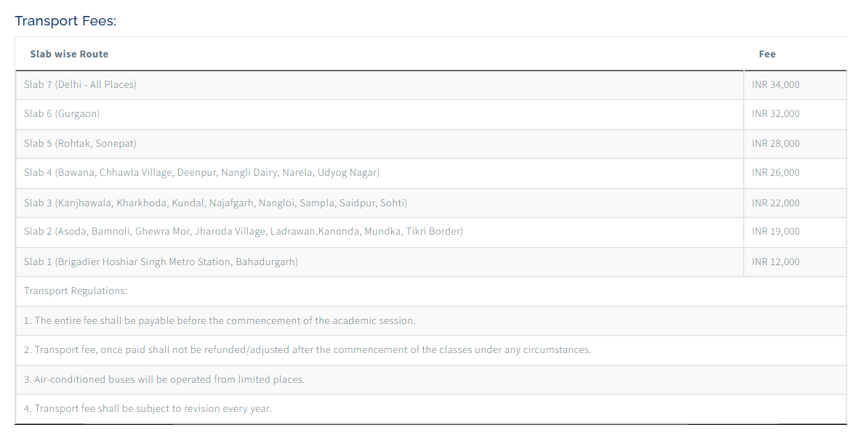Select Slab 4 Bawana route text
Viewport: 868px width, 438px height.
coord(201,173)
